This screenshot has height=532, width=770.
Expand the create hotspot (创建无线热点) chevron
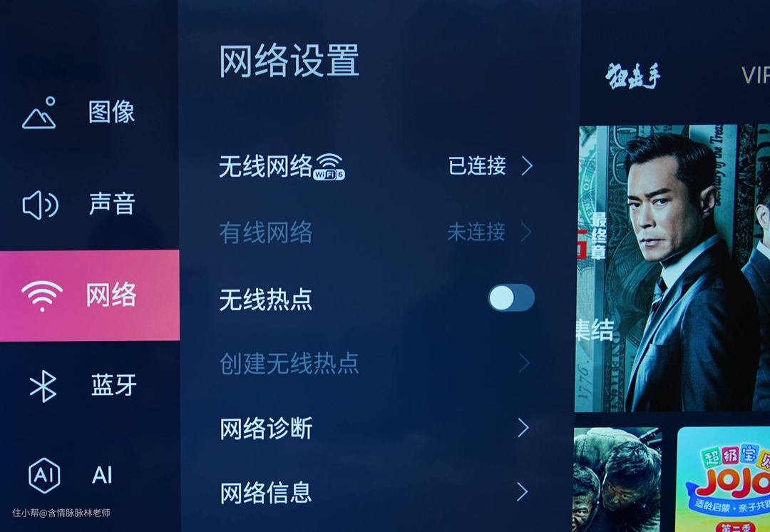(x=525, y=363)
